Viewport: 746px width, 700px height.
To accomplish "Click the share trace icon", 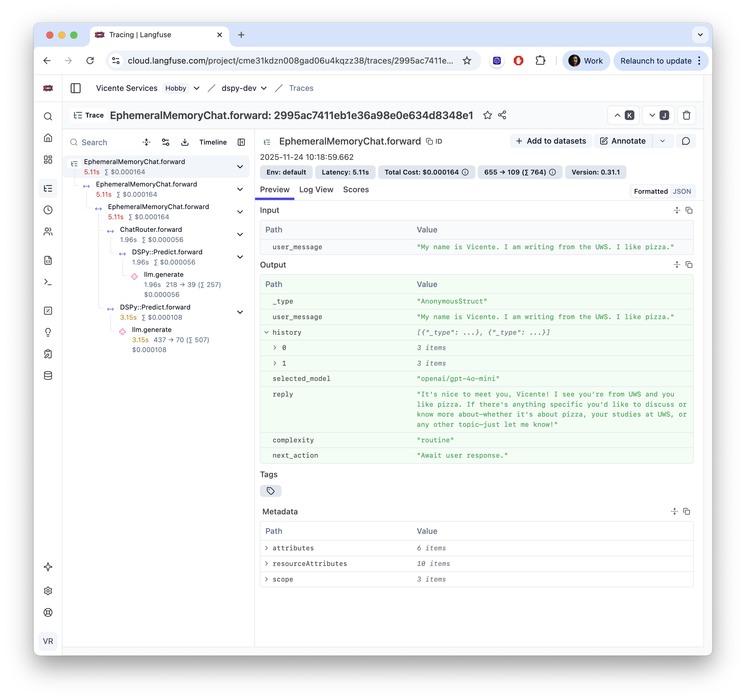I will coord(502,115).
